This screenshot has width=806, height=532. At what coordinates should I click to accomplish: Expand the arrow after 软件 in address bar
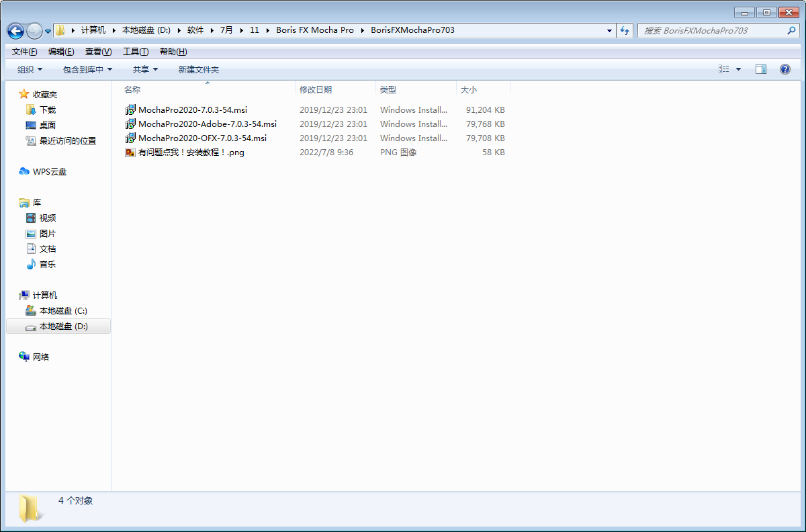(212, 30)
